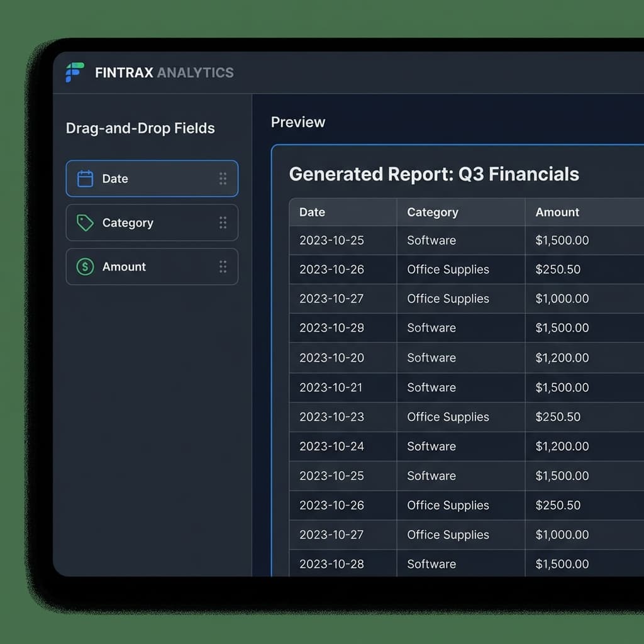
Task: Click the 2023-10-28 date cell at the bottom
Action: tap(331, 564)
